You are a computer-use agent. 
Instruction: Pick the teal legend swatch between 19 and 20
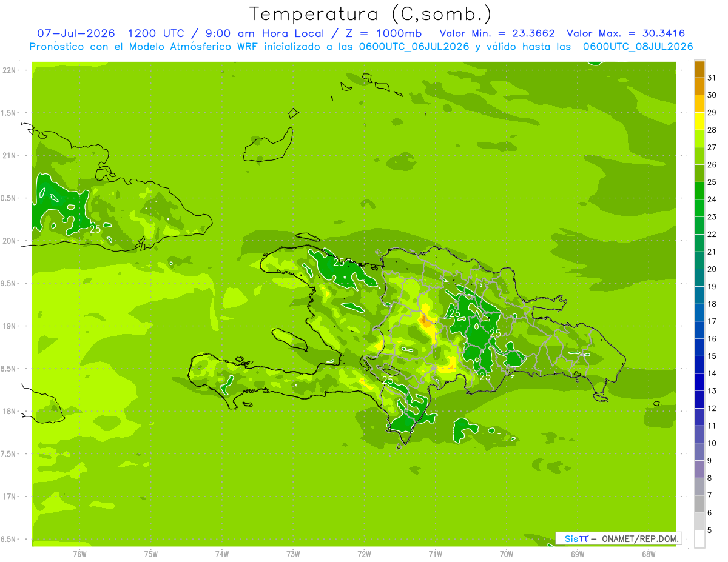[699, 278]
